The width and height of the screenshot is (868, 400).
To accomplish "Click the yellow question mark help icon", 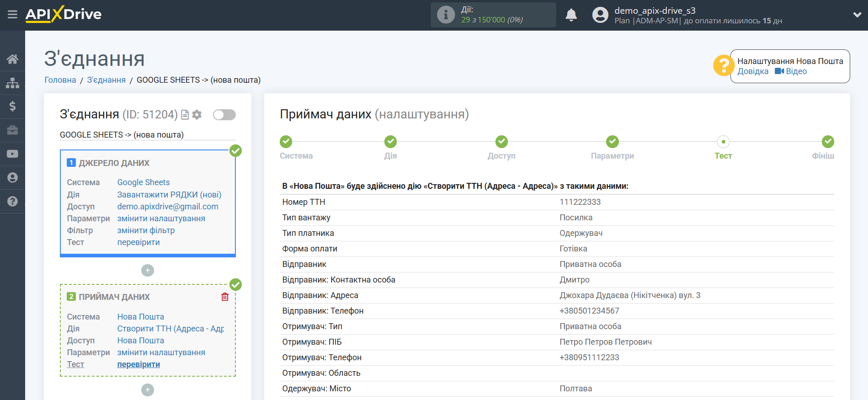I will [x=724, y=66].
